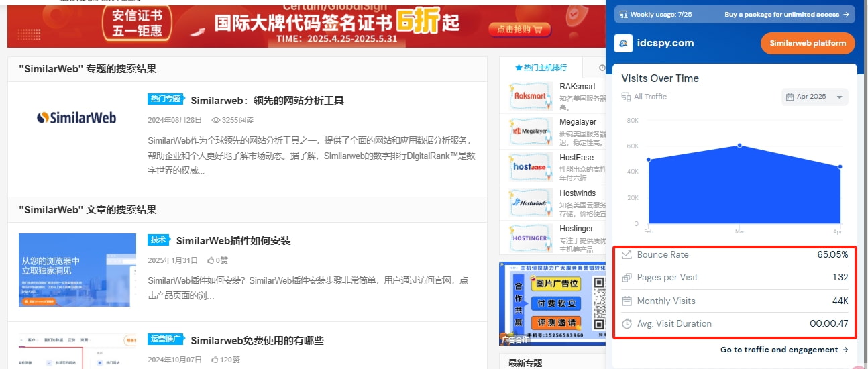The image size is (868, 369).
Task: Click the thumbs-up icon beside 120赞
Action: (x=215, y=360)
